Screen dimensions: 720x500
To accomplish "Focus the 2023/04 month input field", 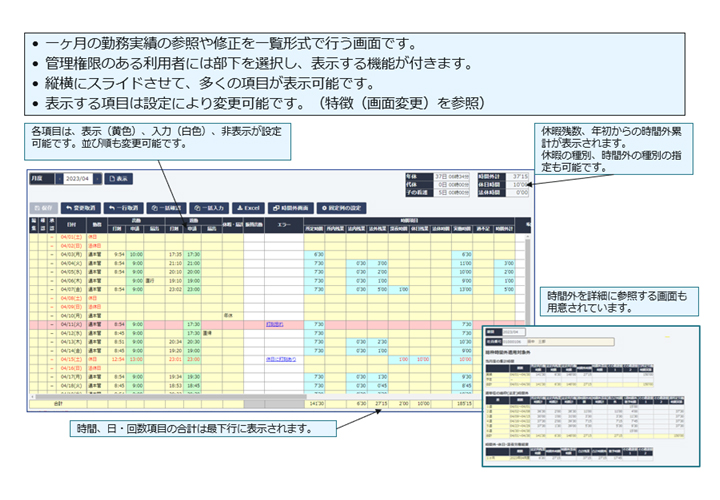I will pyautogui.click(x=78, y=179).
